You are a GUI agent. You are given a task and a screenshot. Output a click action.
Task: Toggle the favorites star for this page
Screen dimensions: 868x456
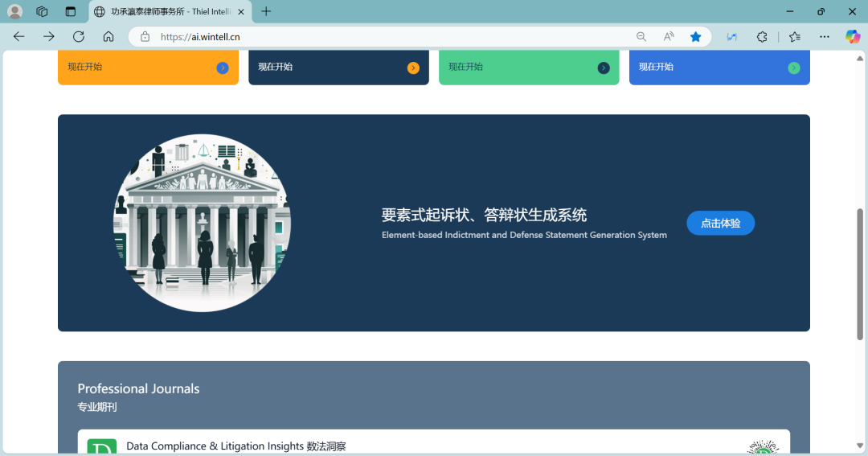696,36
